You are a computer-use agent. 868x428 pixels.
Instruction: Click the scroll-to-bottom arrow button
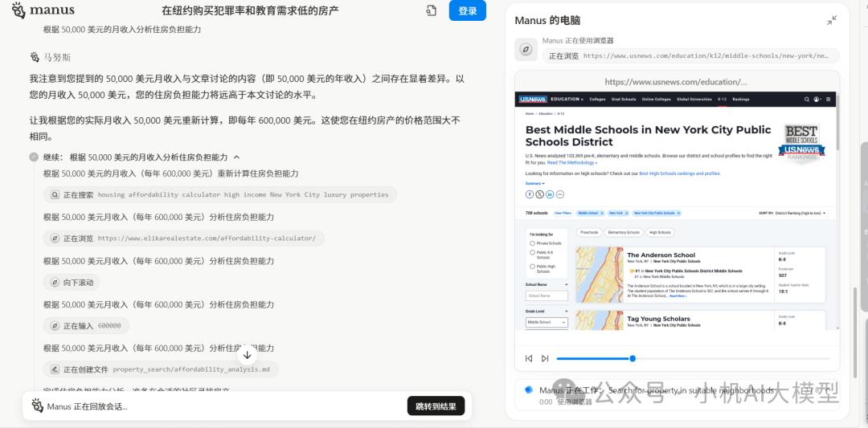(x=248, y=355)
